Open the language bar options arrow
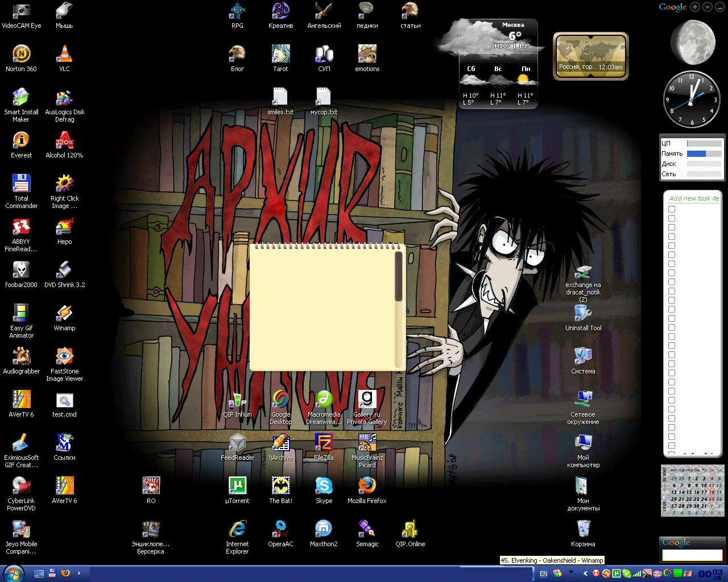This screenshot has height=582, width=728. pyautogui.click(x=571, y=572)
